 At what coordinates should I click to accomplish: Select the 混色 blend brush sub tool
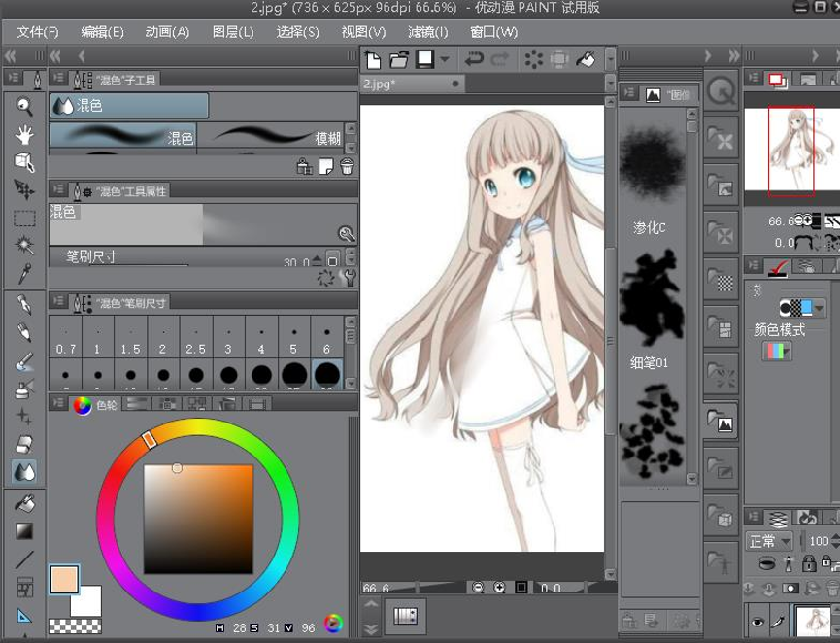(x=122, y=136)
